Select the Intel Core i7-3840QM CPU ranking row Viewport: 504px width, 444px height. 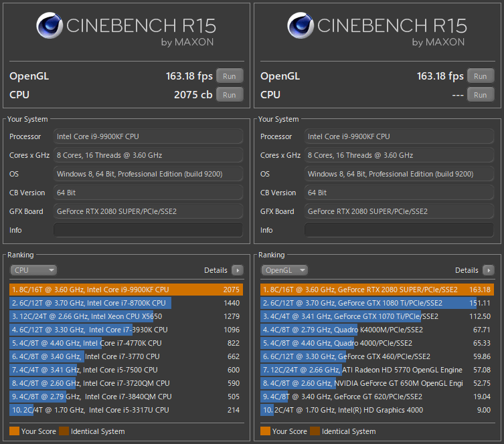click(x=126, y=397)
